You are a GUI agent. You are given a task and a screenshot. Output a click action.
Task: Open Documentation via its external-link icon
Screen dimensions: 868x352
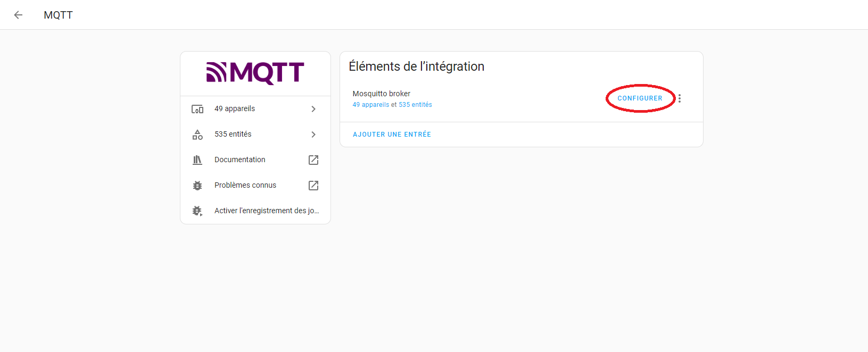click(x=313, y=160)
